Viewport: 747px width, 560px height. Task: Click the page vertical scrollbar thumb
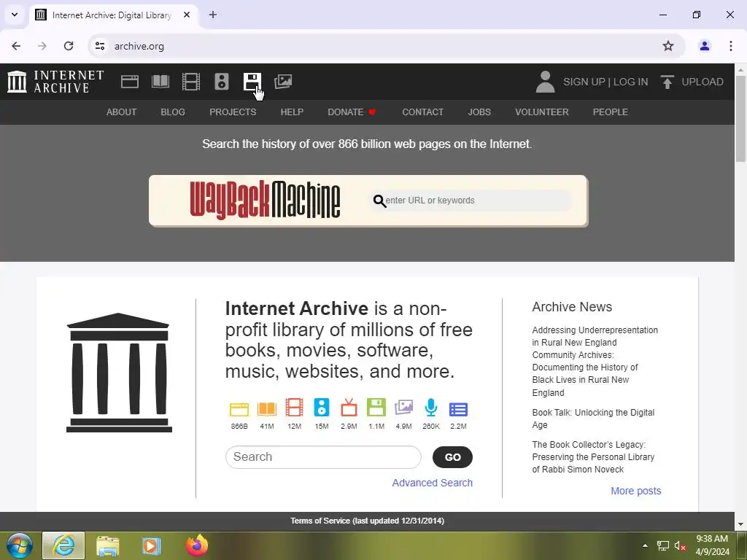coord(741,119)
